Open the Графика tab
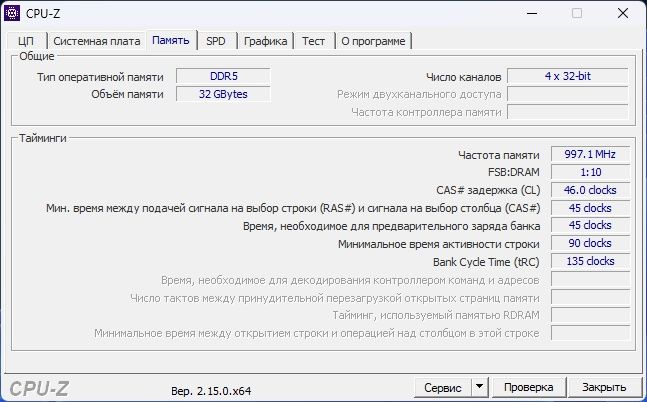Screen dimensions: 647x402 pos(265,41)
